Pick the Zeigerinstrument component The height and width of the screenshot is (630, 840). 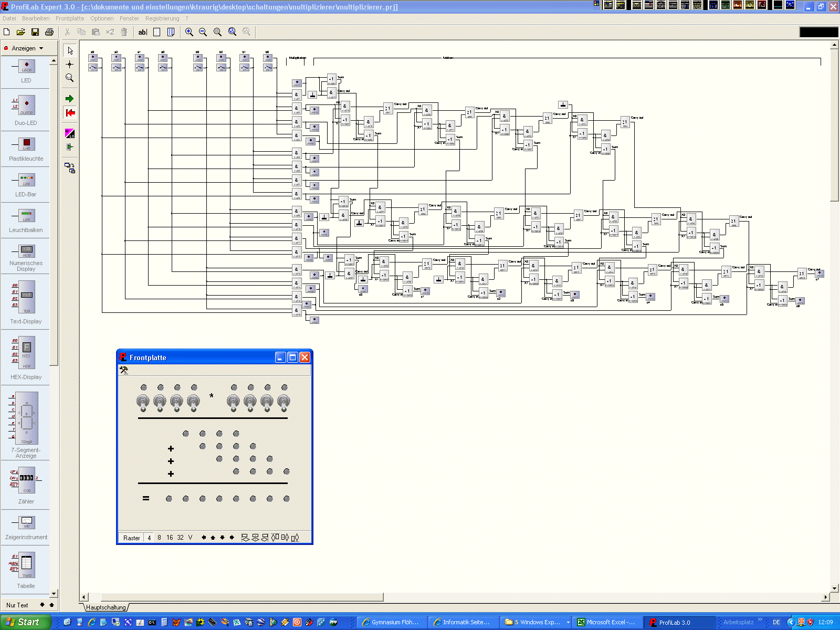point(26,528)
